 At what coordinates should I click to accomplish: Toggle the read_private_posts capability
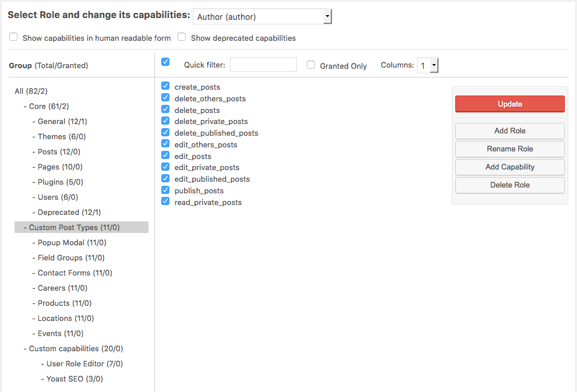[x=165, y=202]
